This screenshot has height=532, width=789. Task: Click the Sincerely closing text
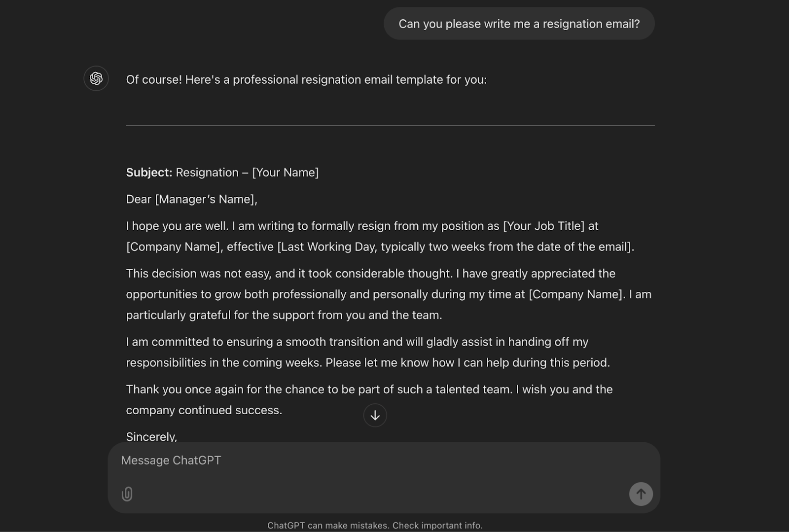click(x=151, y=436)
